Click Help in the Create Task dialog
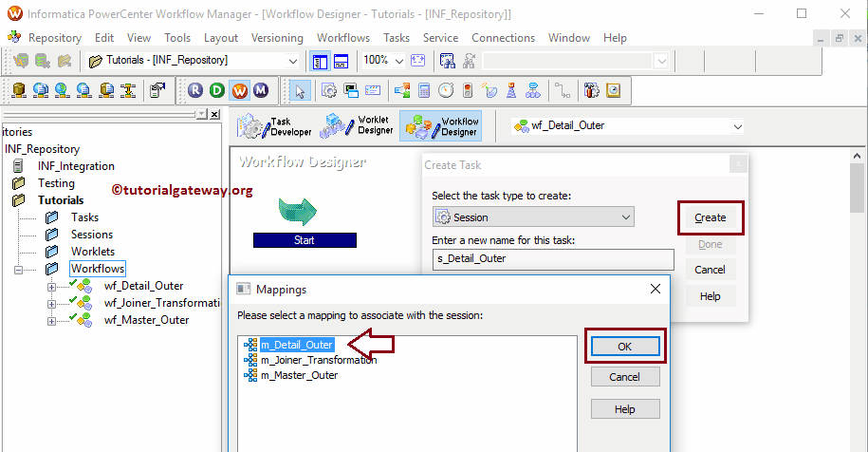The height and width of the screenshot is (452, 868). [x=711, y=296]
